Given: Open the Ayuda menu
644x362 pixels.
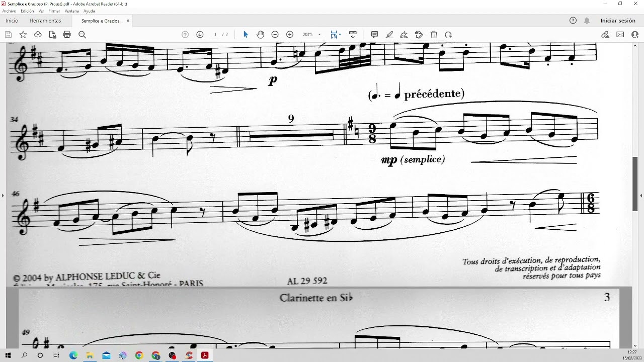Looking at the screenshot, I should point(89,11).
